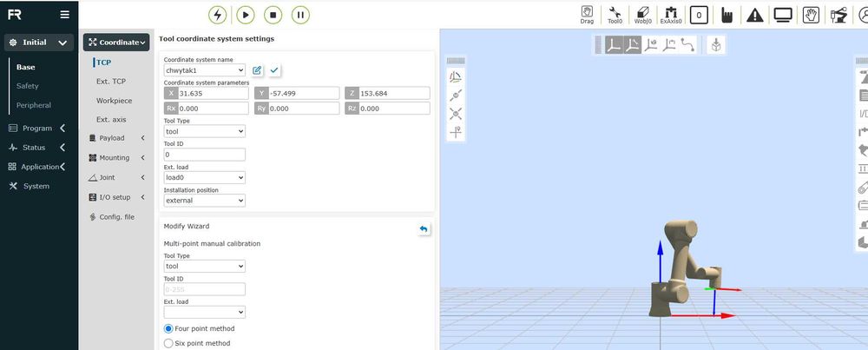Expand the Application menu
This screenshot has height=350, width=868.
(37, 167)
